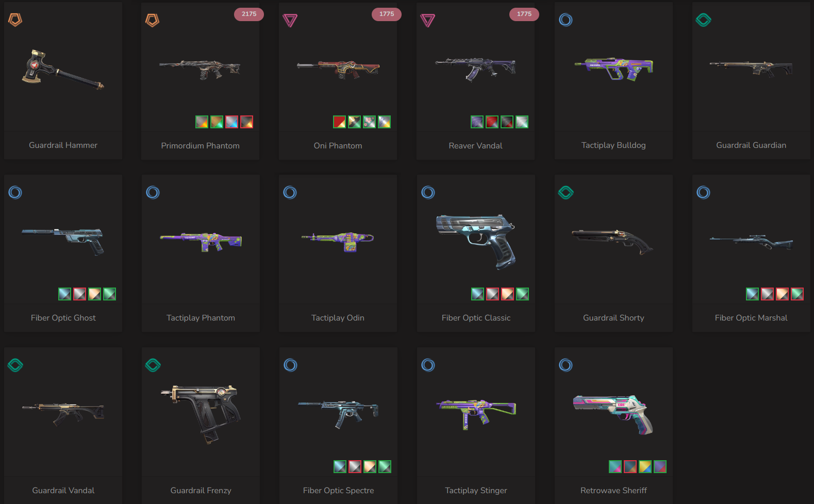Viewport: 814px width, 504px height.
Task: Open the Tactiplay Odin weapon image
Action: (x=338, y=241)
